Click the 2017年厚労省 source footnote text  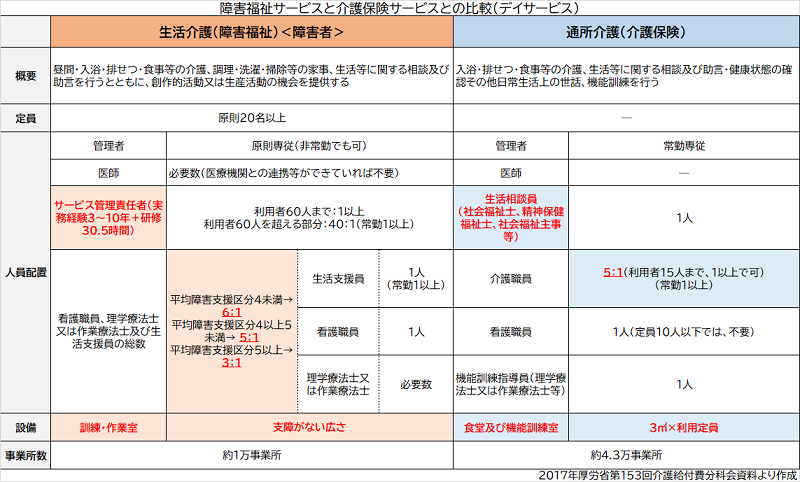665,473
